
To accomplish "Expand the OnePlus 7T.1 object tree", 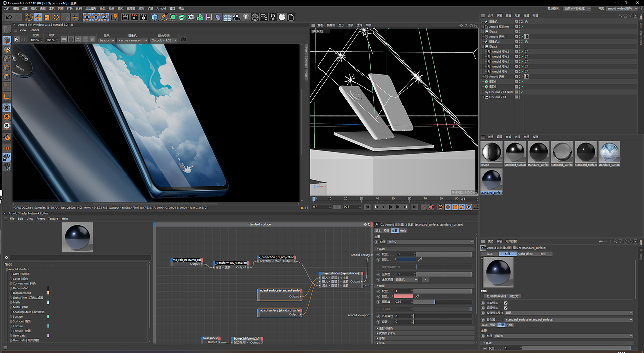I will click(482, 97).
